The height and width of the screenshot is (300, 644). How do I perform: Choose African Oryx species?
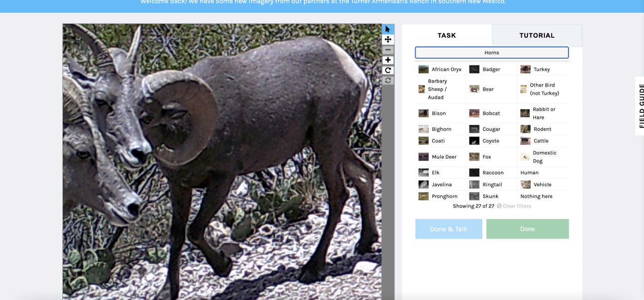click(x=441, y=69)
